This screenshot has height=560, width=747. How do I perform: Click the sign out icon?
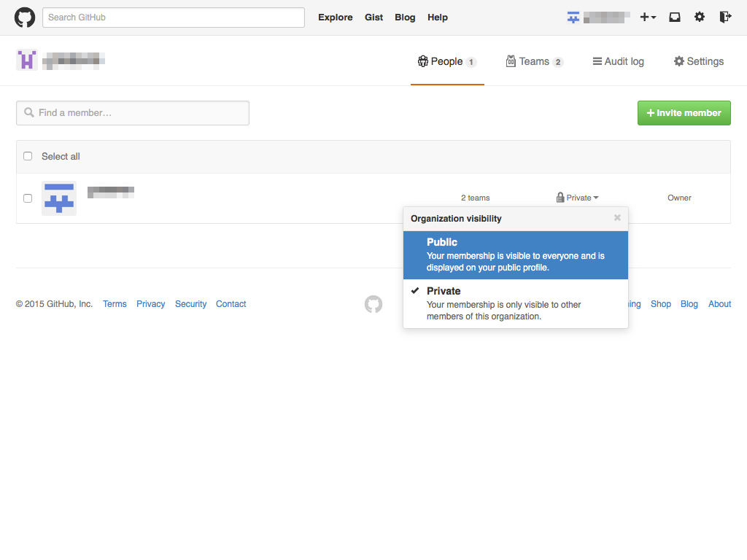(724, 17)
